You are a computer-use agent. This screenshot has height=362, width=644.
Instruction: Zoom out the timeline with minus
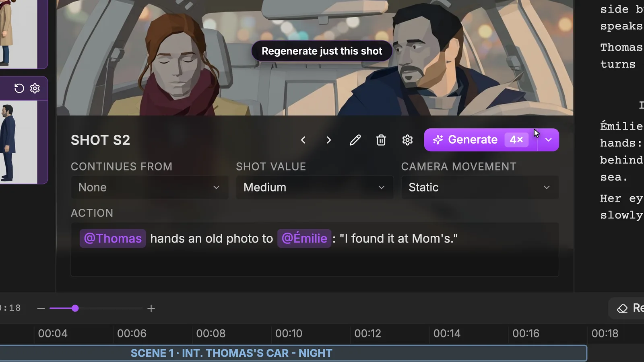(x=41, y=309)
